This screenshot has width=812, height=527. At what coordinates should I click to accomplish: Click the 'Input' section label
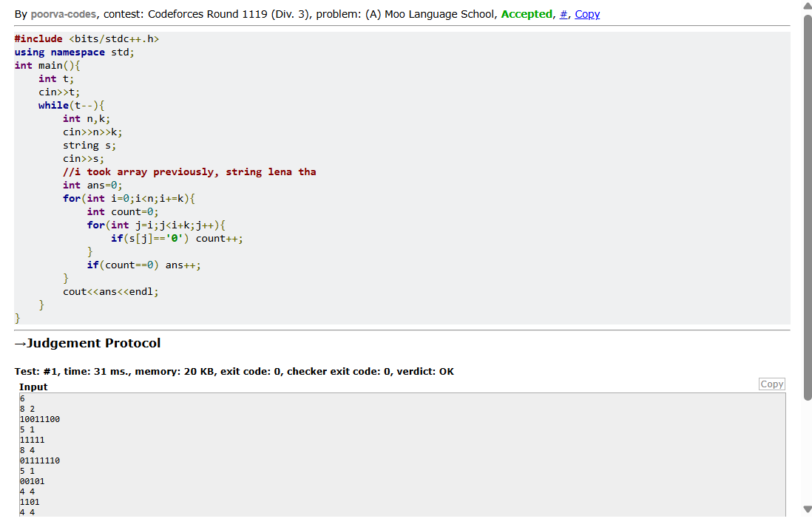pos(33,387)
